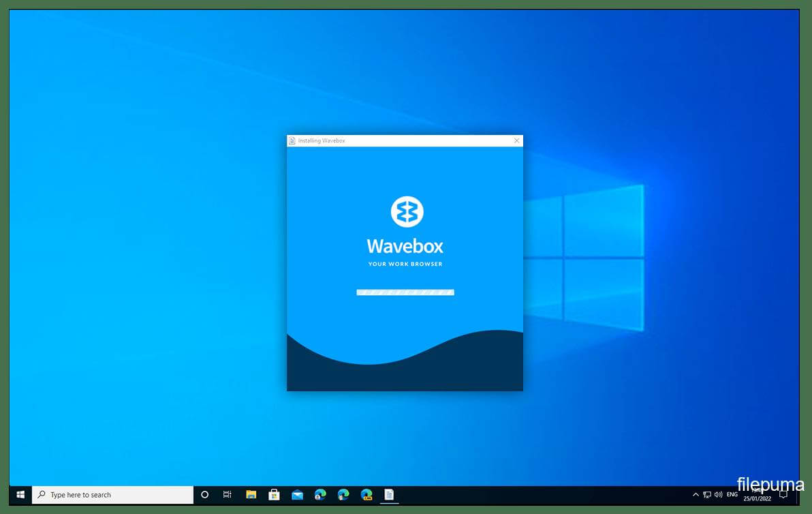This screenshot has height=514, width=812.
Task: Click the Type here to search box
Action: (x=113, y=495)
